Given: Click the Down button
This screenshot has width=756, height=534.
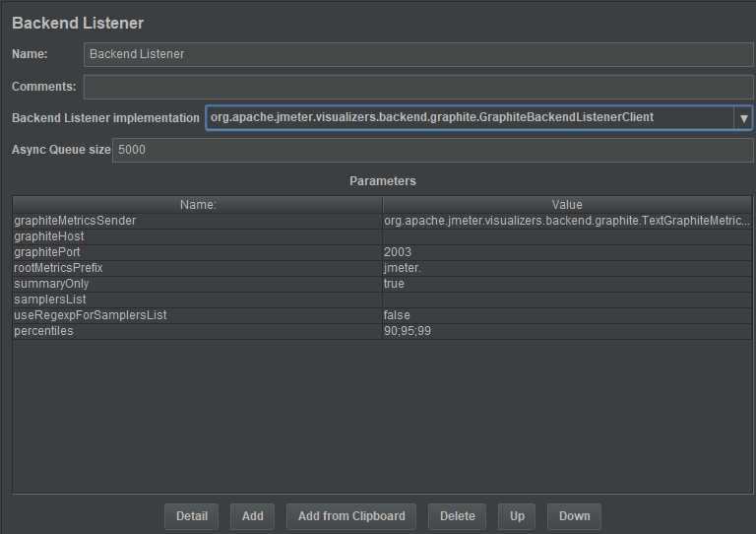Looking at the screenshot, I should click(x=574, y=516).
